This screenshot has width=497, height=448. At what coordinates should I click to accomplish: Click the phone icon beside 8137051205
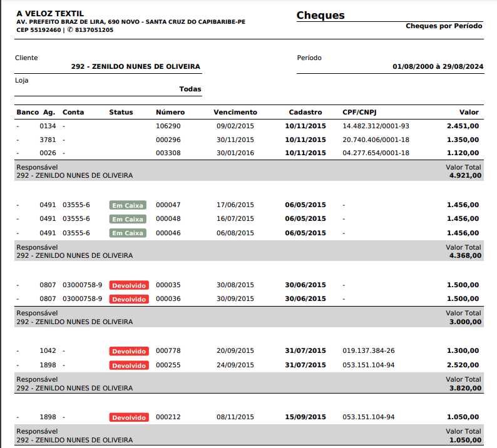(70, 30)
